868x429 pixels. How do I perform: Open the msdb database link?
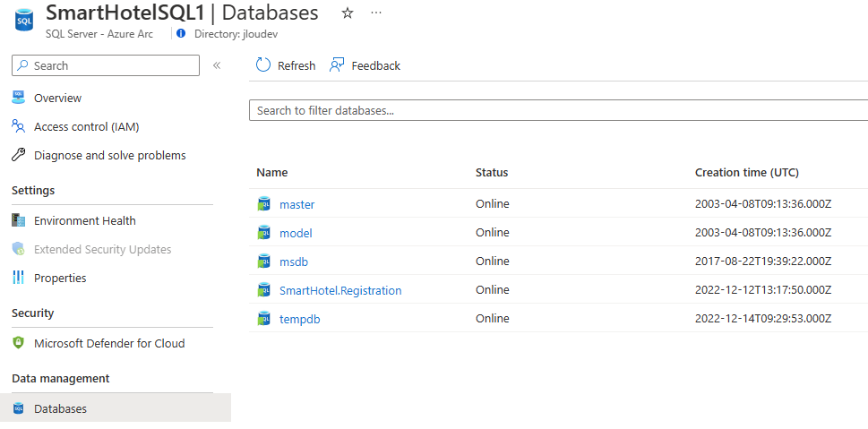point(294,262)
